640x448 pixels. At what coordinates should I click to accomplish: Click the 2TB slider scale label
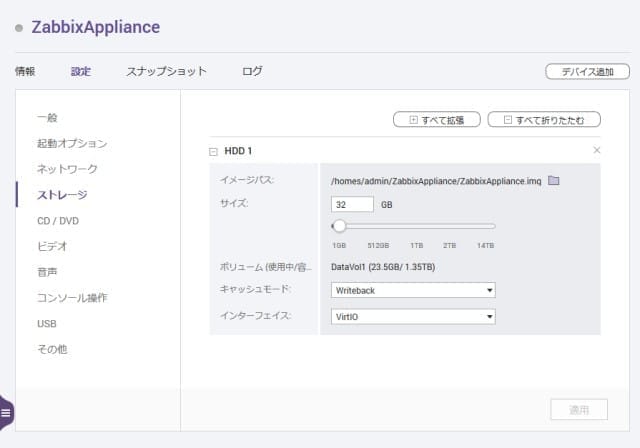click(449, 245)
